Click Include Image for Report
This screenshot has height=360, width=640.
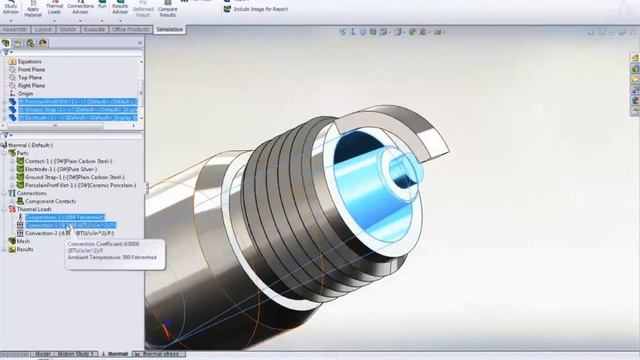(256, 9)
